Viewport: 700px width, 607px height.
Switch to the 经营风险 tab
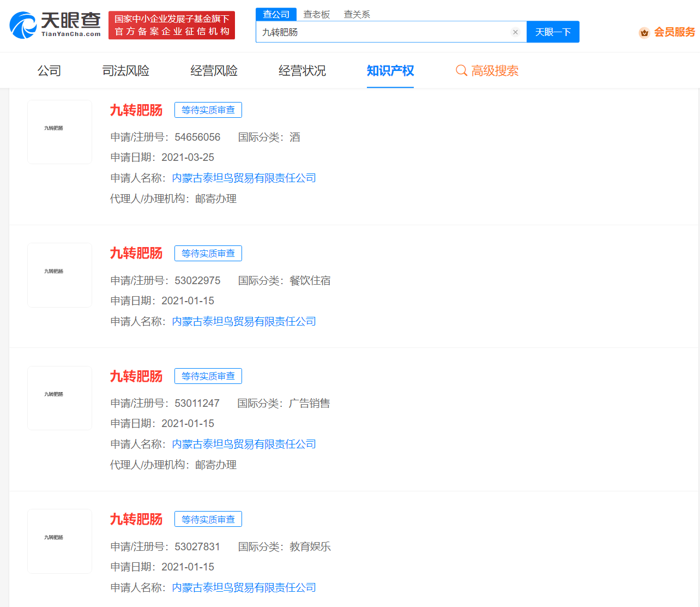(x=214, y=71)
